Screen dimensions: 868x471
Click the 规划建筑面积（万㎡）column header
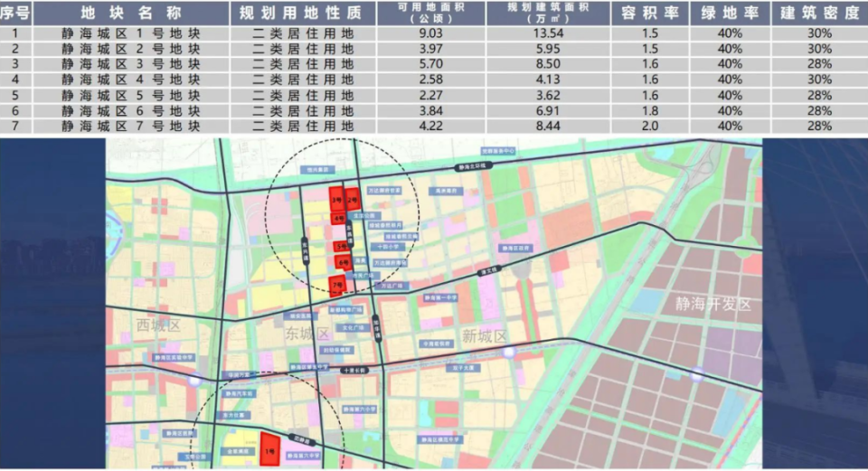coord(548,13)
